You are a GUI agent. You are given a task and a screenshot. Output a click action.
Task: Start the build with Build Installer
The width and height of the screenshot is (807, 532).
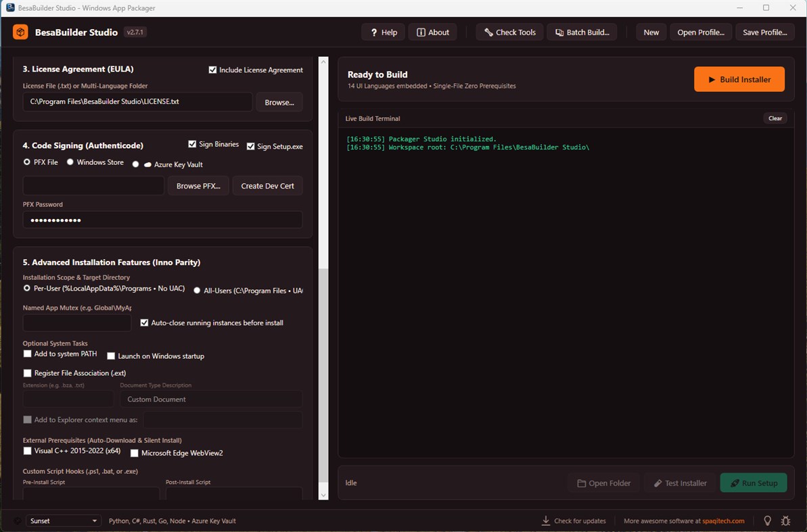tap(739, 80)
